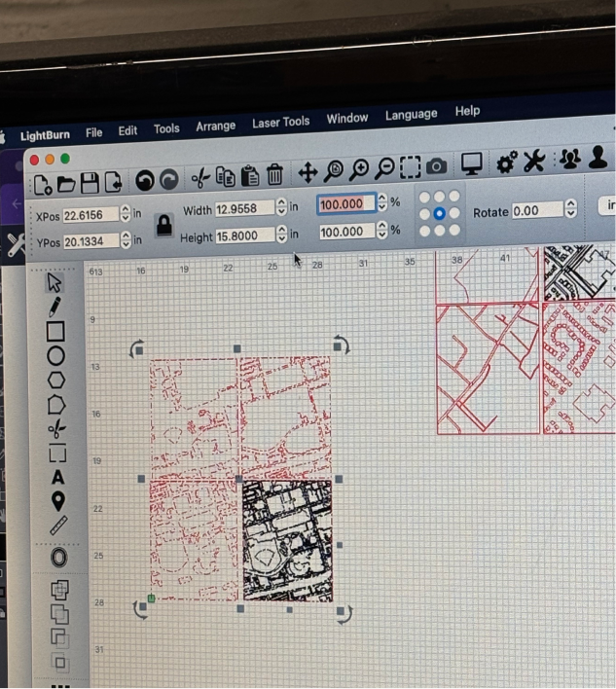Select the center anchor radio button
Screen dimensions: 616x689
tap(439, 213)
